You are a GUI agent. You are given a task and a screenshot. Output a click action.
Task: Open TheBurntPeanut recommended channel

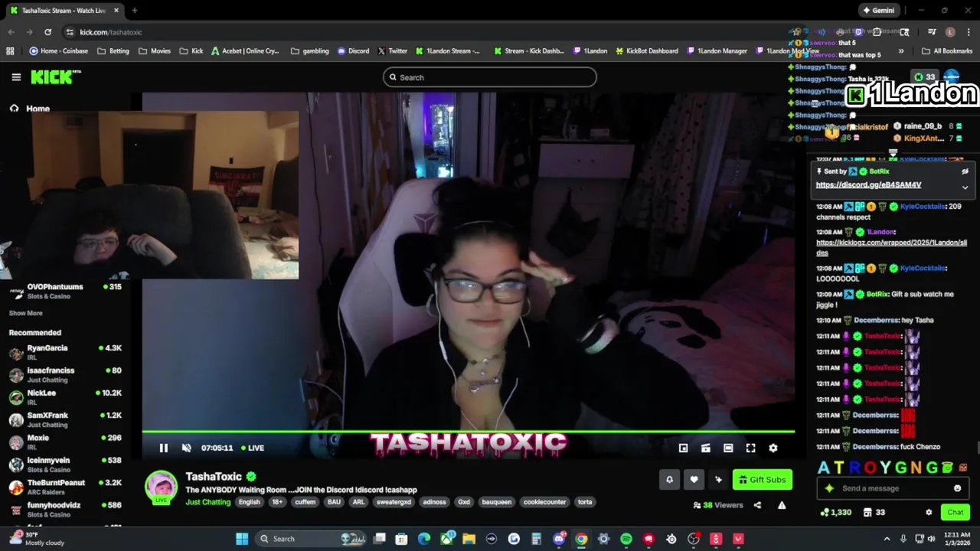[x=65, y=487]
